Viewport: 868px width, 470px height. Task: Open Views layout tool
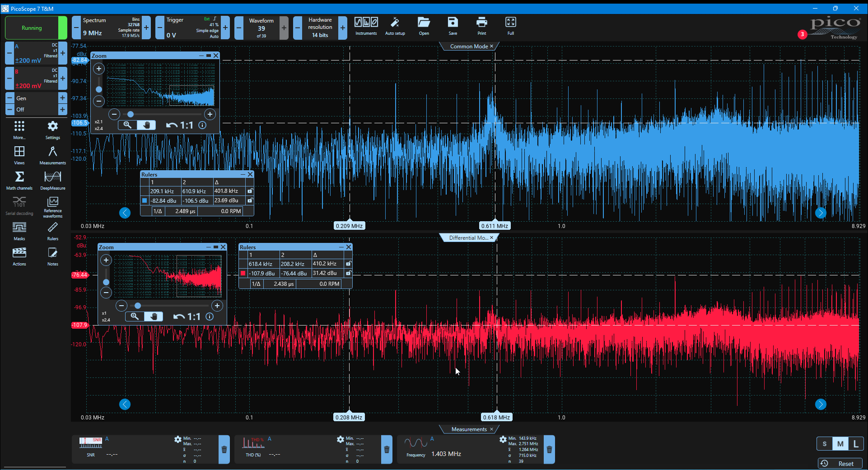click(x=19, y=155)
